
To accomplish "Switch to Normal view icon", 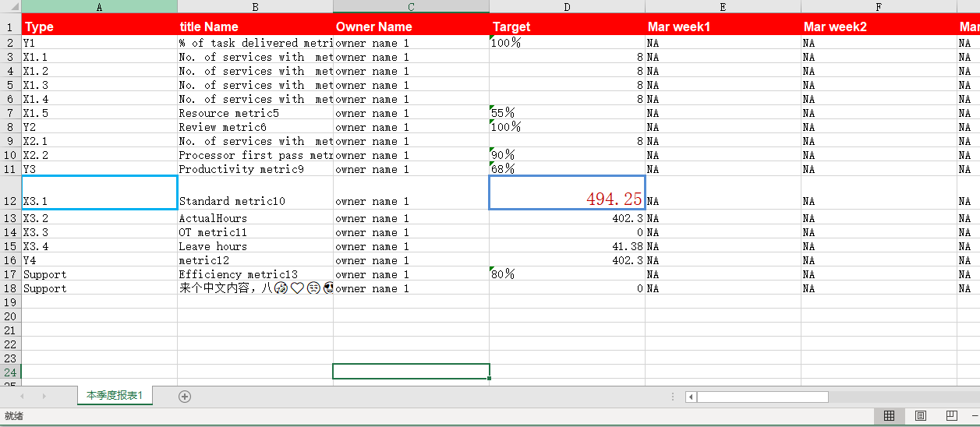I will pos(889,416).
